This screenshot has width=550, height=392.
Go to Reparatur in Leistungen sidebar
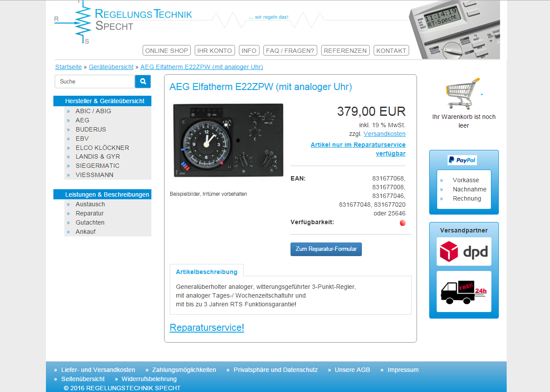90,213
